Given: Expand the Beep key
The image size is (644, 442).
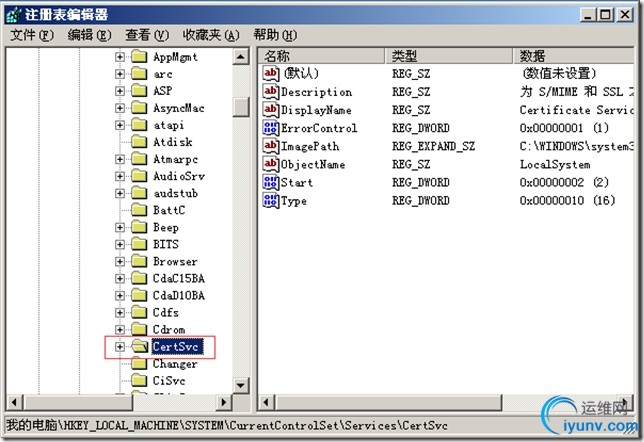Looking at the screenshot, I should point(120,227).
